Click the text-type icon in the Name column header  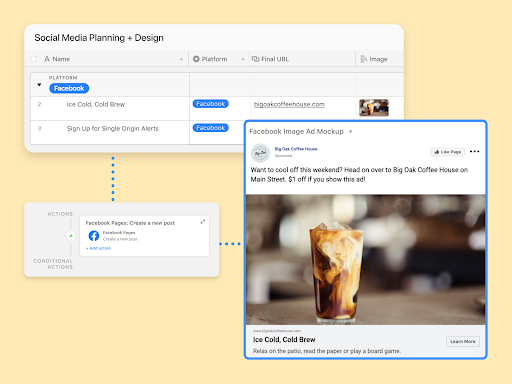pos(47,59)
